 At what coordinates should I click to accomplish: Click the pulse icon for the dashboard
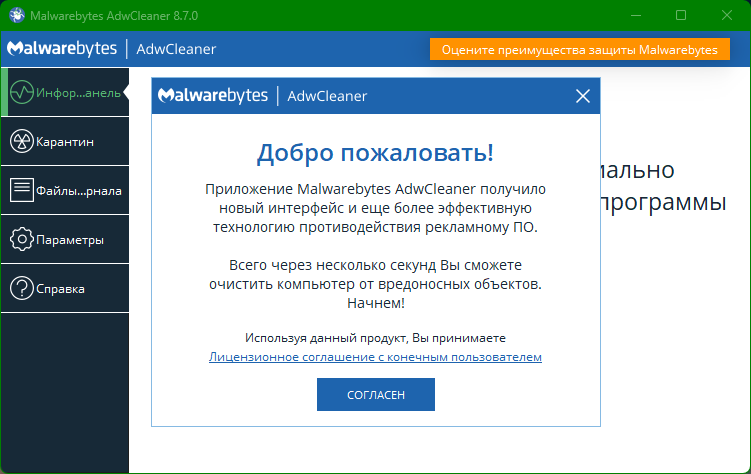pos(22,93)
